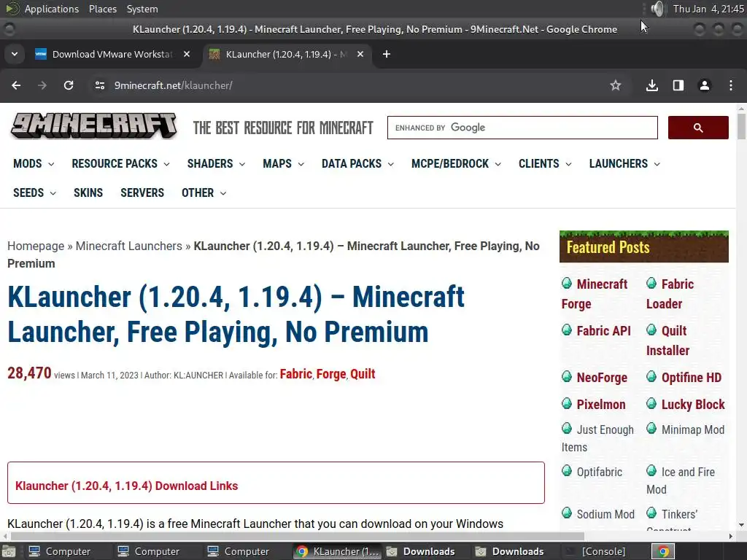
Task: Click the address bar URL
Action: [x=173, y=85]
